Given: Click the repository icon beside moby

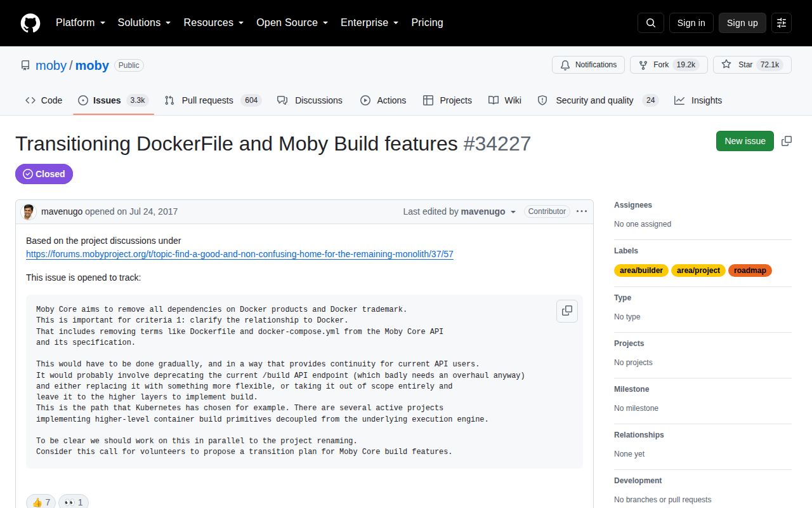Looking at the screenshot, I should 25,65.
